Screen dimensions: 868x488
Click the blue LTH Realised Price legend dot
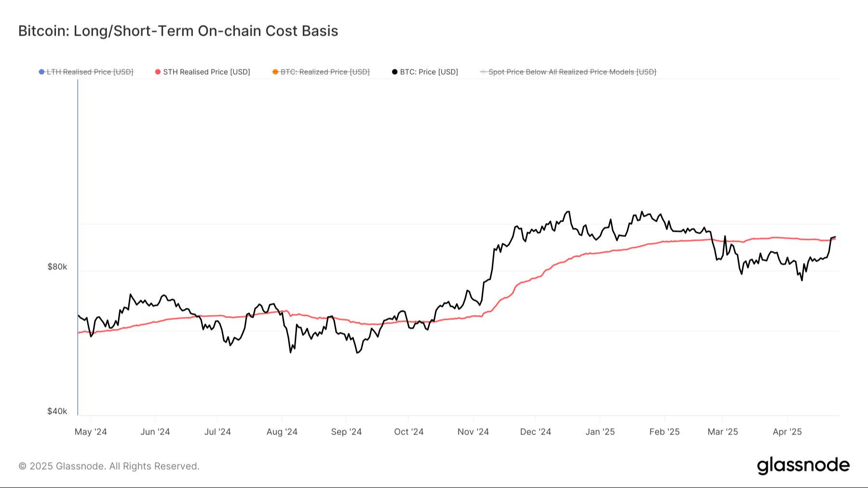point(42,72)
